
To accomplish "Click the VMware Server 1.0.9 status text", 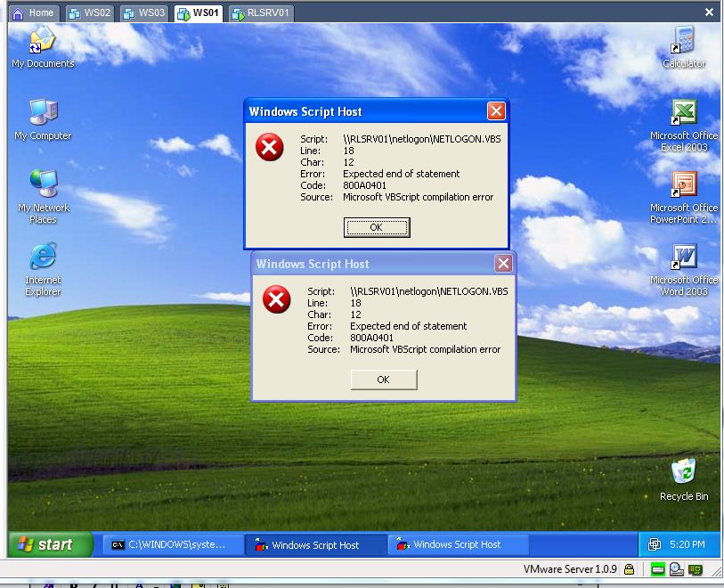I will point(570,569).
